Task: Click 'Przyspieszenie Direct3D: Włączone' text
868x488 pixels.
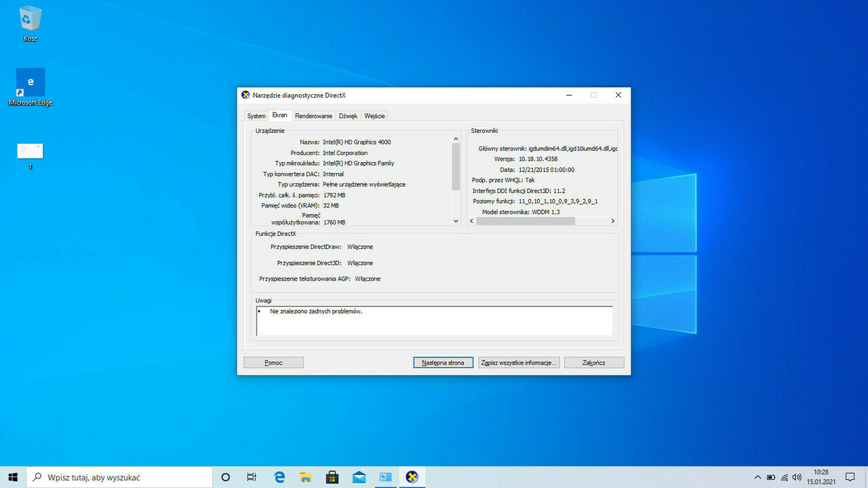Action: pyautogui.click(x=325, y=263)
